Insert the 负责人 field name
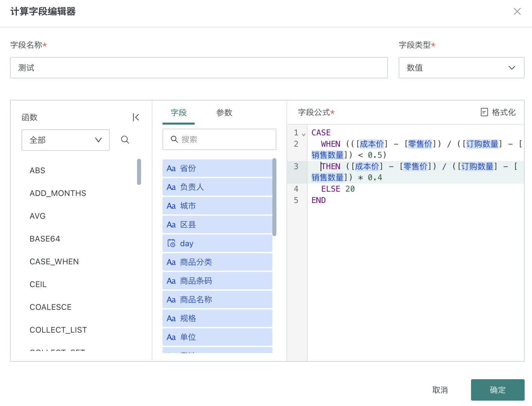Image resolution: width=532 pixels, height=406 pixels. point(192,187)
